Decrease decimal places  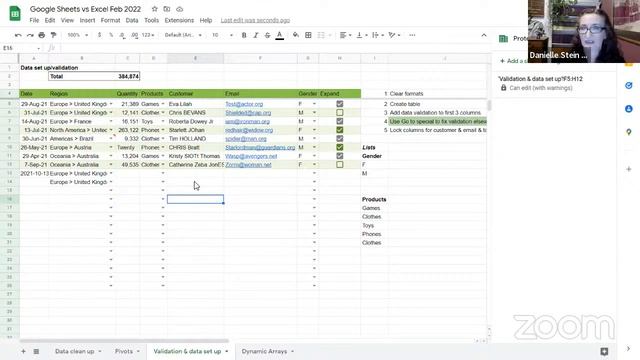coord(122,36)
